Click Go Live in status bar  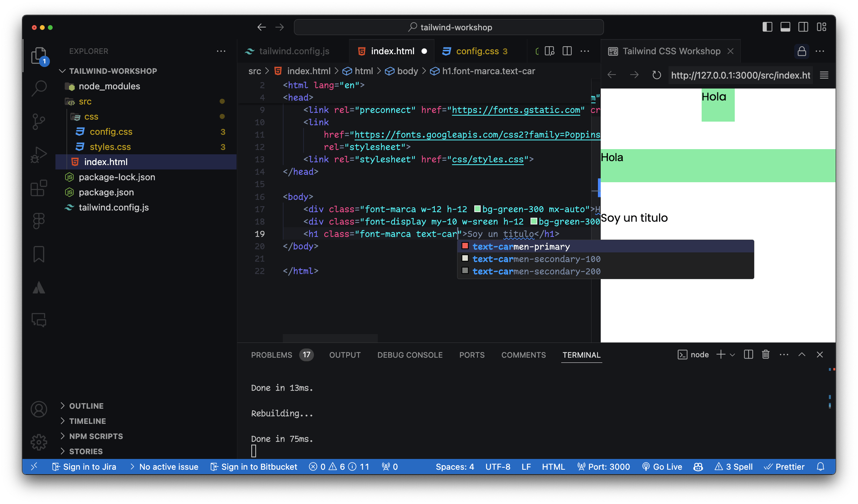pyautogui.click(x=662, y=467)
